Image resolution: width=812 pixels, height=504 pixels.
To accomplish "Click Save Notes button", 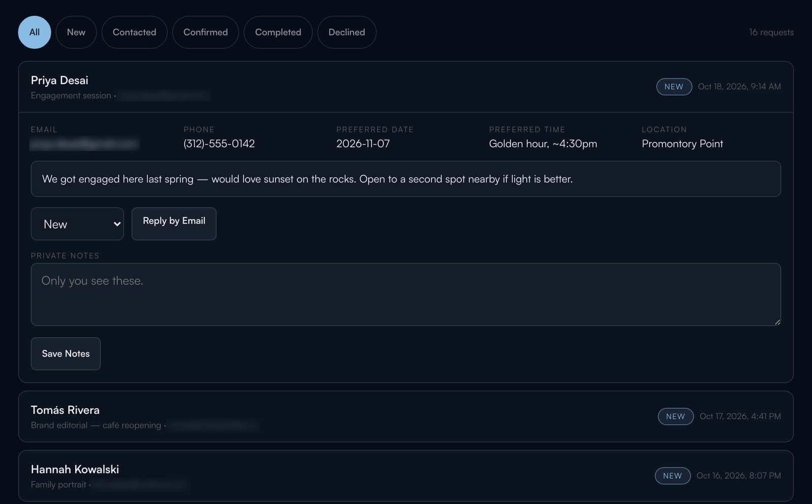I will (x=65, y=353).
